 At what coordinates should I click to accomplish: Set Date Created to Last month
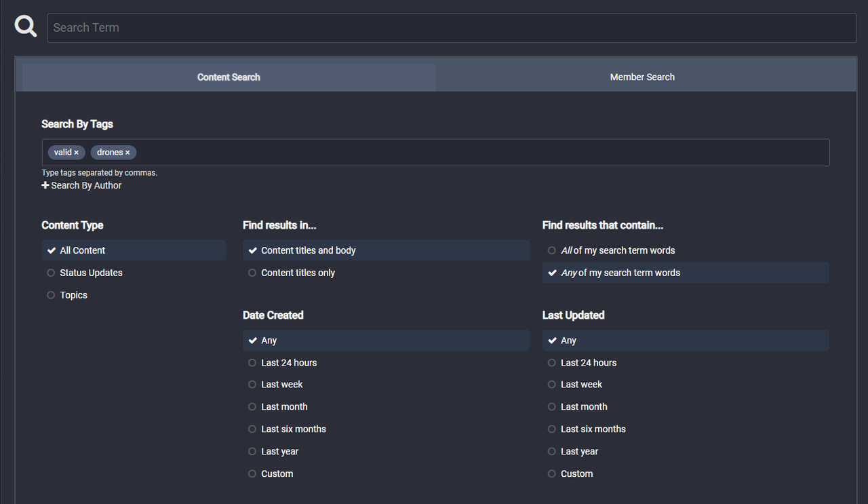click(x=283, y=407)
